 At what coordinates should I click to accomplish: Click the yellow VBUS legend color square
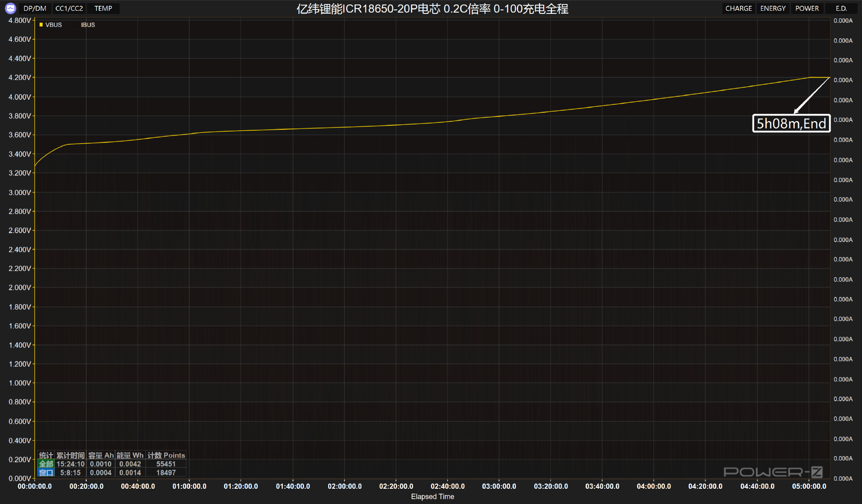pyautogui.click(x=41, y=25)
